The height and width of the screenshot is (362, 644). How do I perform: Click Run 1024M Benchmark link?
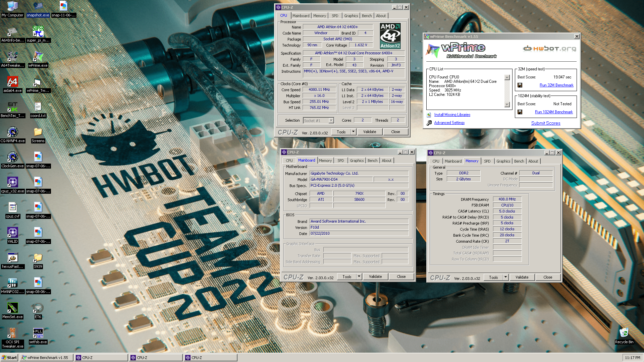point(554,112)
